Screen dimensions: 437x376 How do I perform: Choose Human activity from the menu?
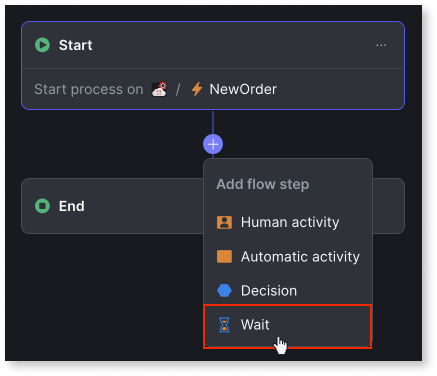pos(288,222)
